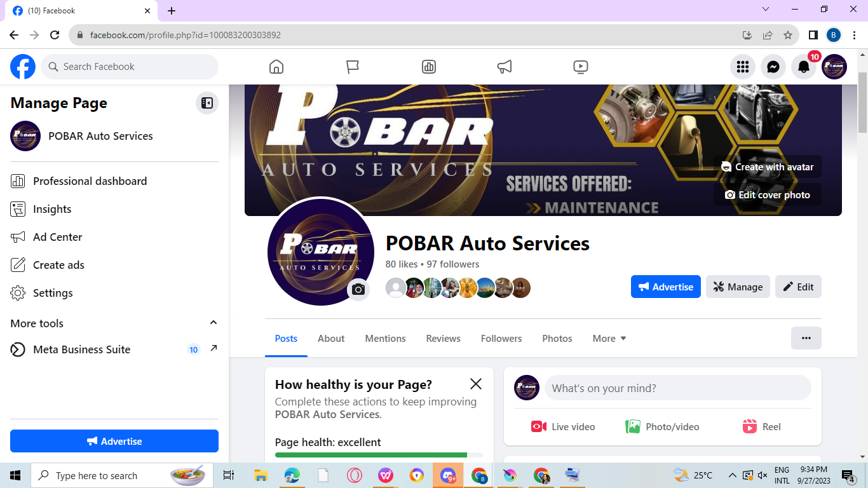Open Pages flag icon in top nav
The width and height of the screenshot is (868, 488).
click(353, 67)
